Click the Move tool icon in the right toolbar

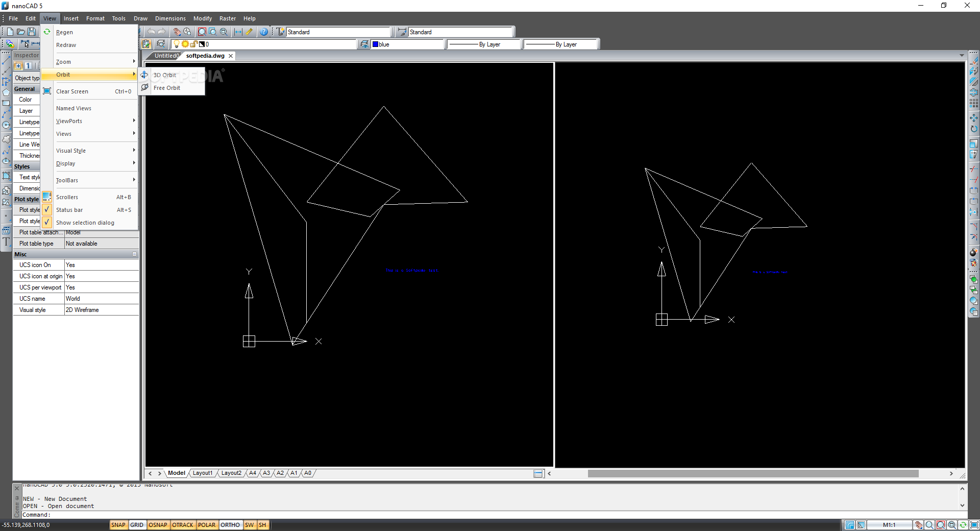974,118
